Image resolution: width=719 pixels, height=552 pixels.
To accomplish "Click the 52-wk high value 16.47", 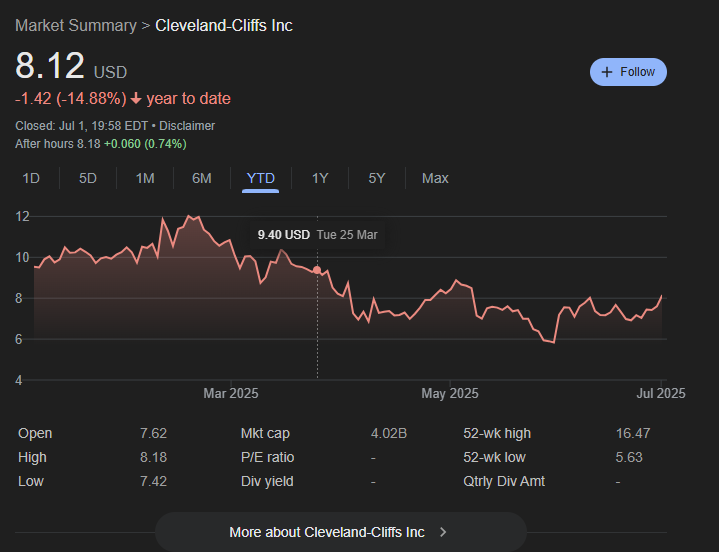I will click(x=633, y=433).
